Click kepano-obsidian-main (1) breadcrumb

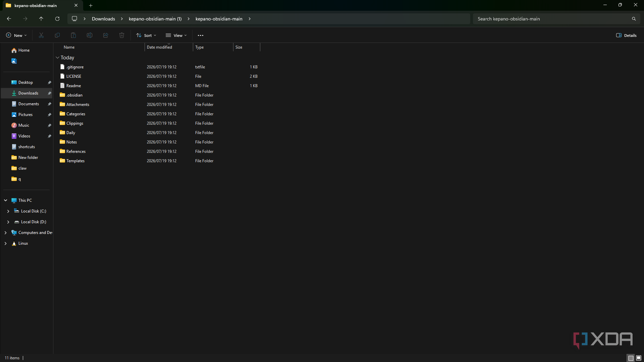point(155,19)
